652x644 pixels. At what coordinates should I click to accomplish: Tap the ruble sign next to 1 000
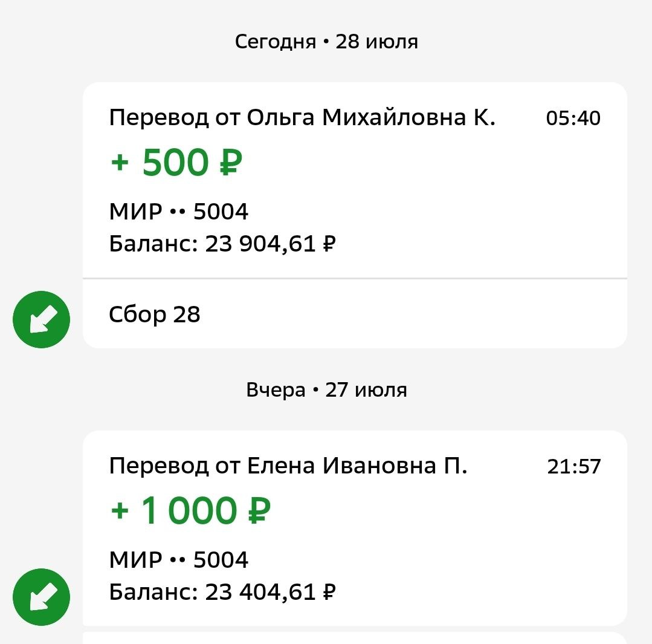click(259, 511)
